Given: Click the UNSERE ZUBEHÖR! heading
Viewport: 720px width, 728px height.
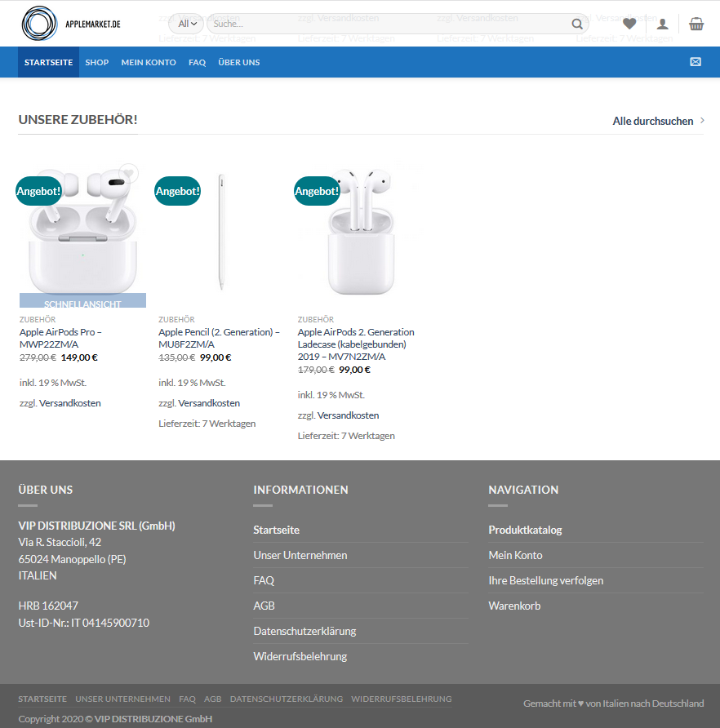Looking at the screenshot, I should (x=78, y=120).
